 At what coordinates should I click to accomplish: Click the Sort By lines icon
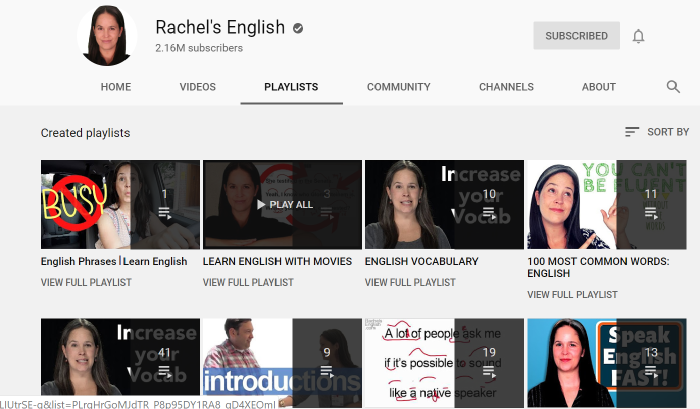[632, 132]
